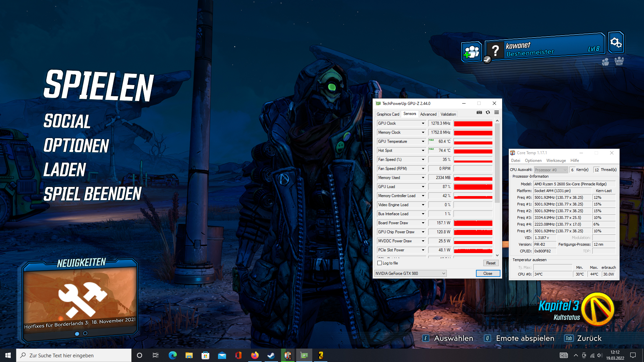Viewport: 644px width, 362px height.
Task: Click the volume icon in the system tray
Action: click(x=599, y=355)
